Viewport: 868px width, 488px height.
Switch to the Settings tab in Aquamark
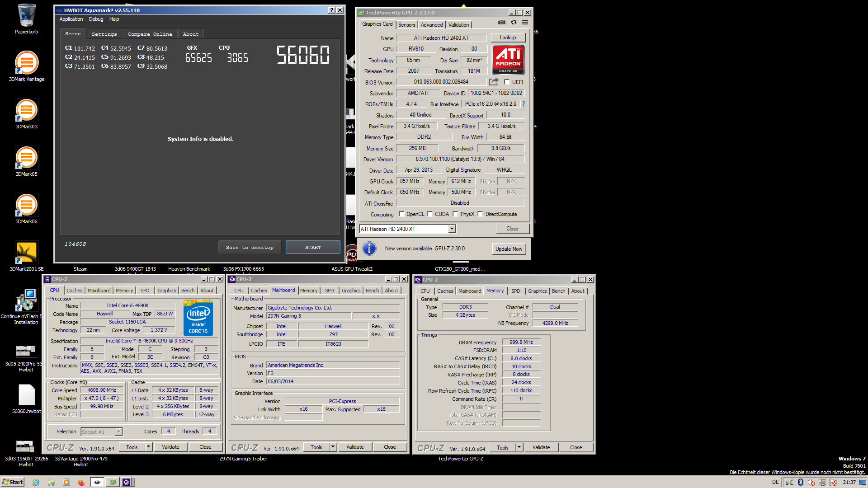[x=104, y=34]
